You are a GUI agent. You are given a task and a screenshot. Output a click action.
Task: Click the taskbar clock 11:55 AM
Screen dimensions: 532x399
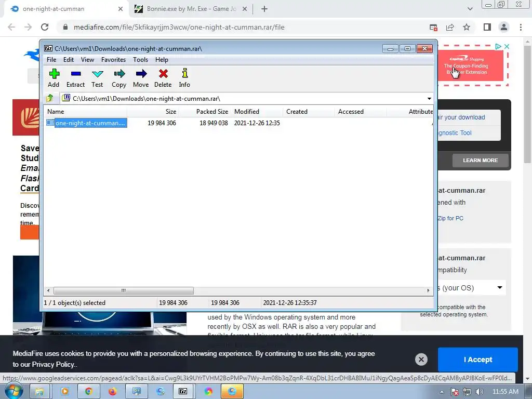[505, 392]
